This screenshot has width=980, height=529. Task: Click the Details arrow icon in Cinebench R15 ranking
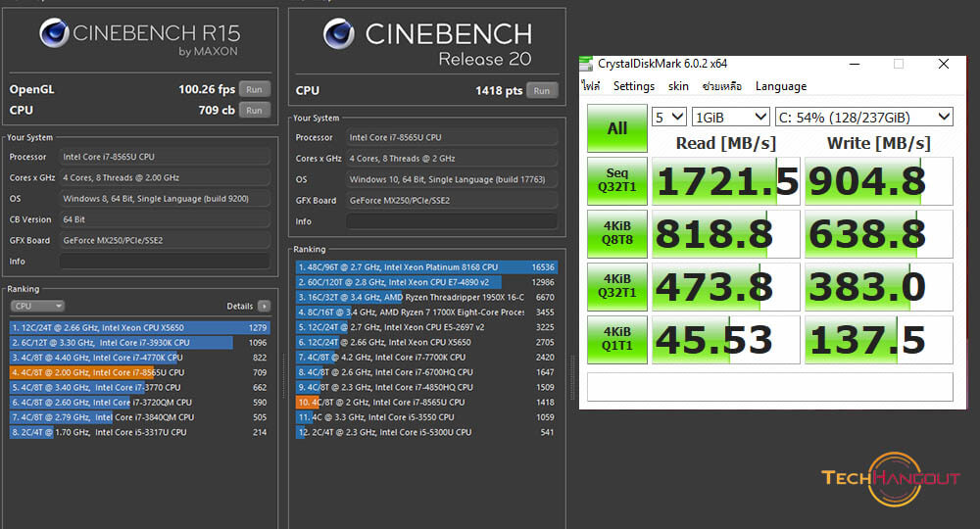click(x=265, y=306)
